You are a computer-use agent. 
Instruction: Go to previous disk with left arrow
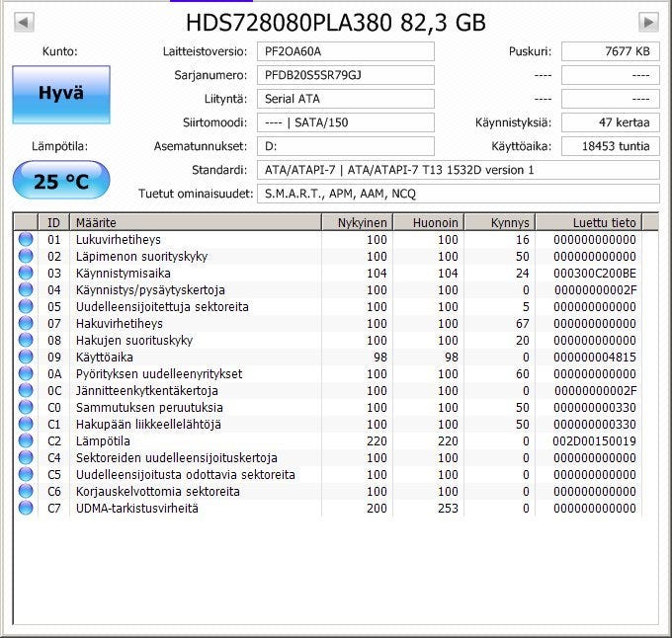coord(24,22)
